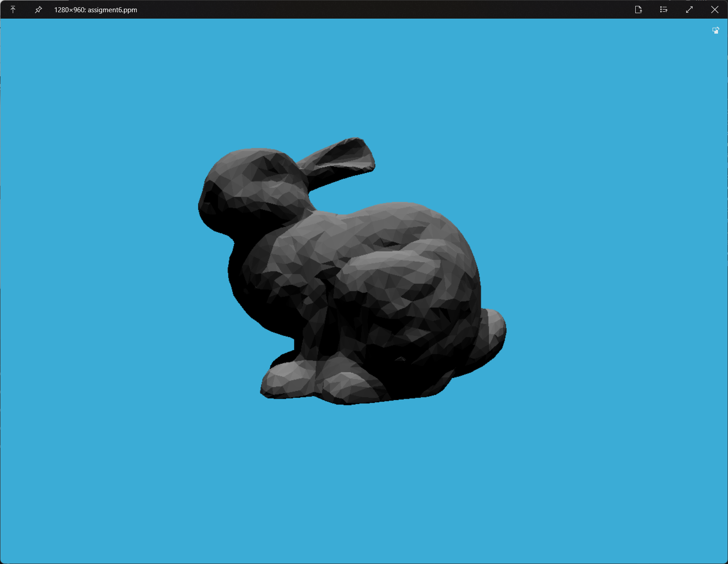Click the pin icon in the title bar
The width and height of the screenshot is (728, 564).
38,10
